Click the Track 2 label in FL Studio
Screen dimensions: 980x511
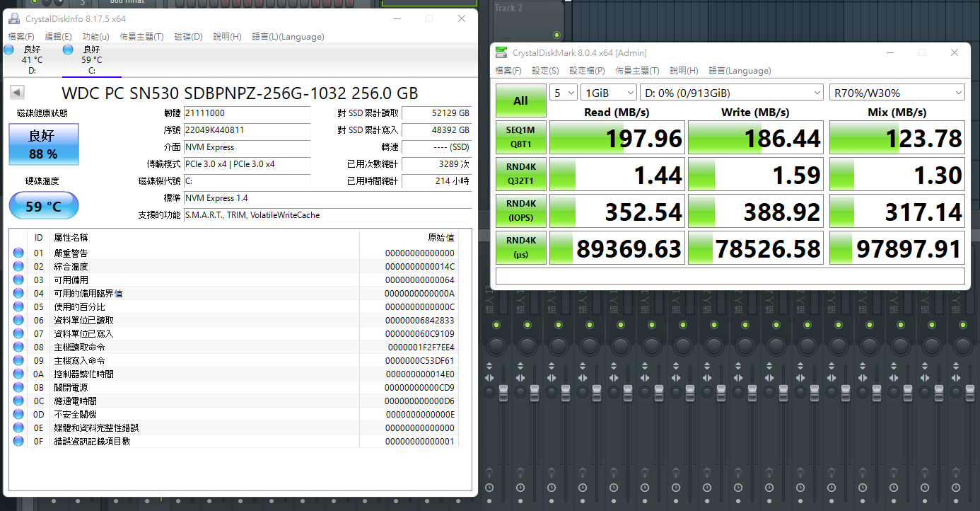(508, 8)
